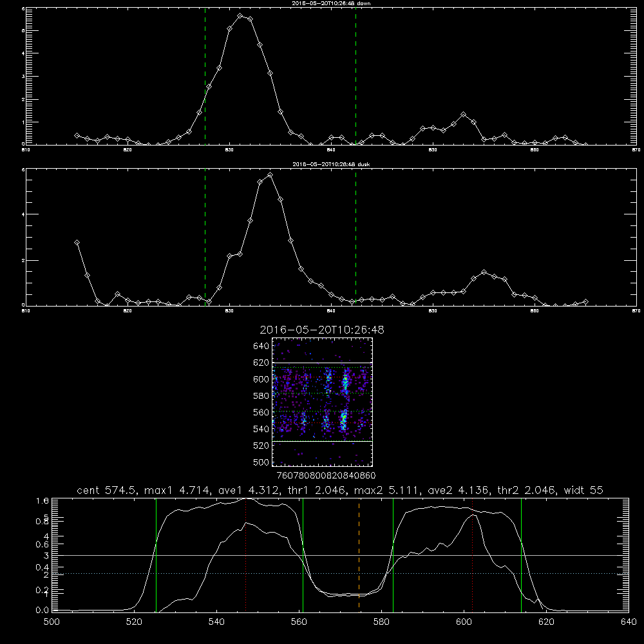Click the bottom plot x-axis label 560
The image size is (644, 644).
[x=299, y=622]
